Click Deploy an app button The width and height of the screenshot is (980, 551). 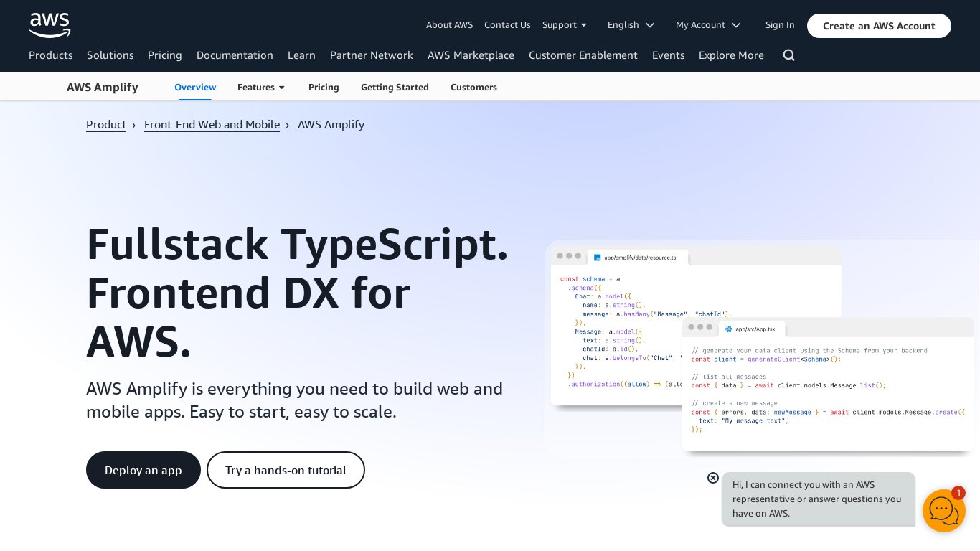tap(143, 470)
